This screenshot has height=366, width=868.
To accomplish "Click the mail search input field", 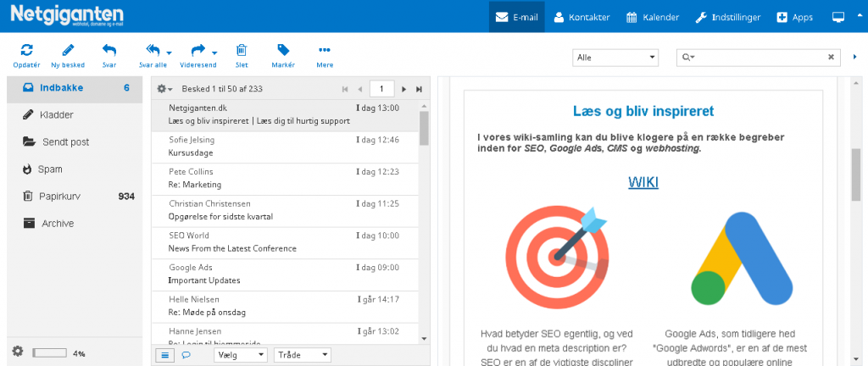I will point(759,57).
